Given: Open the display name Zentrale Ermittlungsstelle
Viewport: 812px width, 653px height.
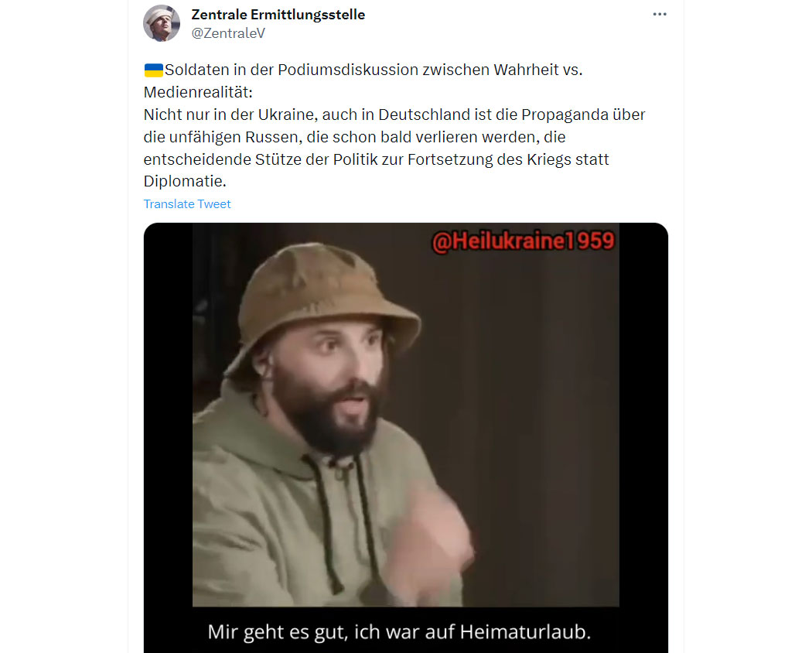Looking at the screenshot, I should coord(278,15).
